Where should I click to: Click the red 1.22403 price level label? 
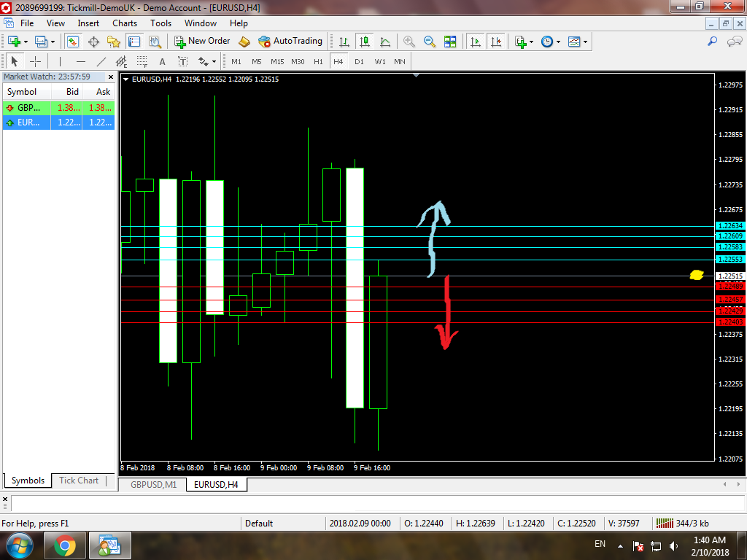(x=729, y=322)
